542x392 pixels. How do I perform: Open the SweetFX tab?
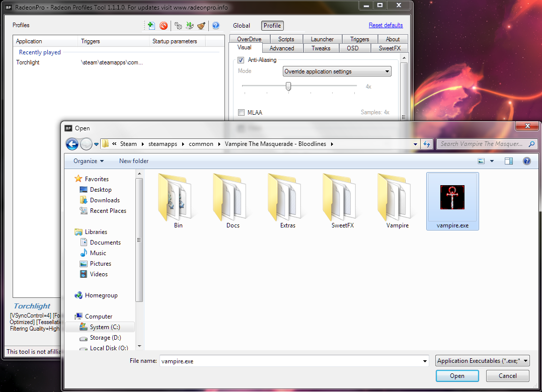(x=390, y=48)
